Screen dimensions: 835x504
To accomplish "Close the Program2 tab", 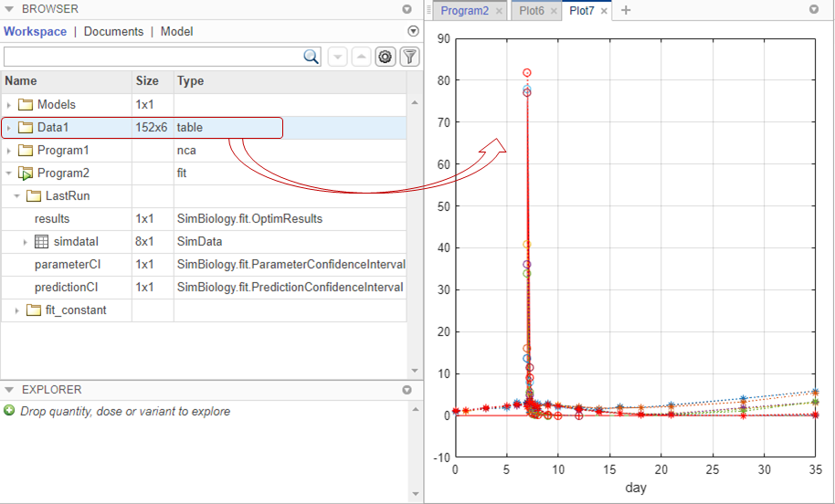I will 499,11.
